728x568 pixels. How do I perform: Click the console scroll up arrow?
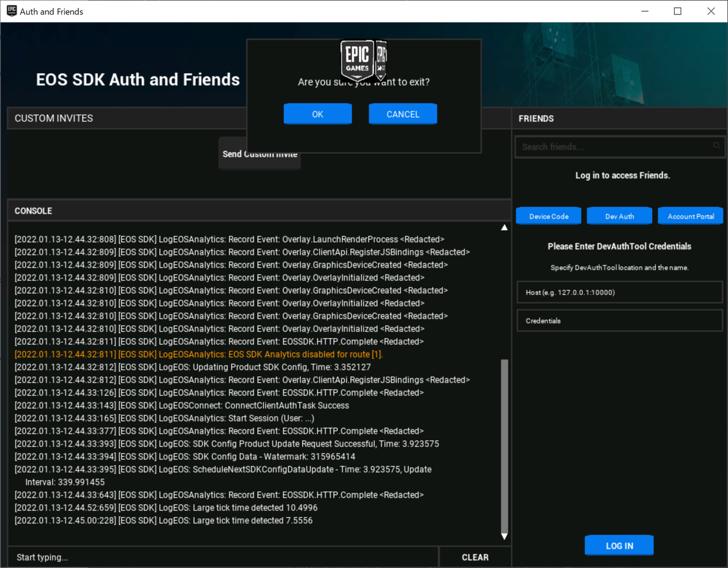coord(504,228)
